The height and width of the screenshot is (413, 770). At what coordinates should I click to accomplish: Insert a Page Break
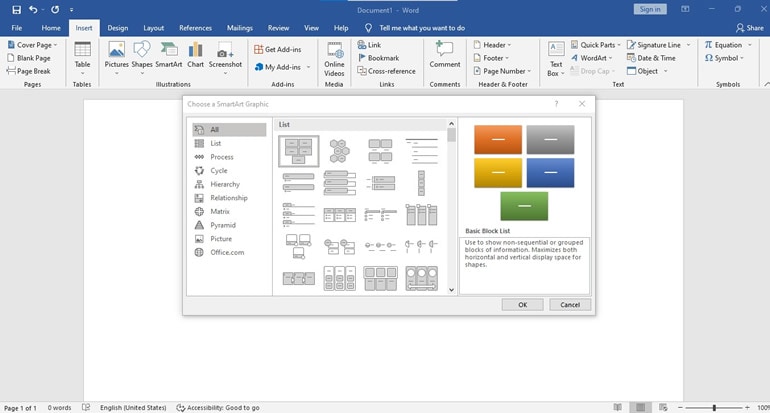coord(28,71)
